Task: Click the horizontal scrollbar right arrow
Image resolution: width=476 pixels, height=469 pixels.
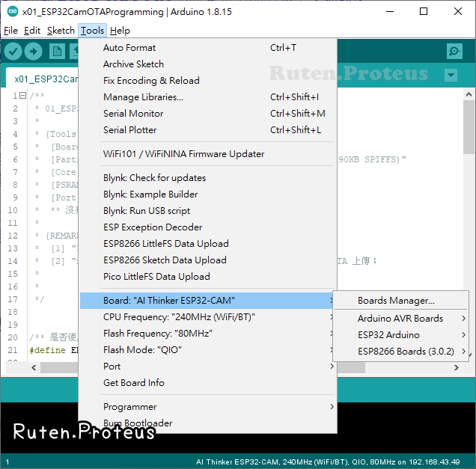Action: [457, 368]
